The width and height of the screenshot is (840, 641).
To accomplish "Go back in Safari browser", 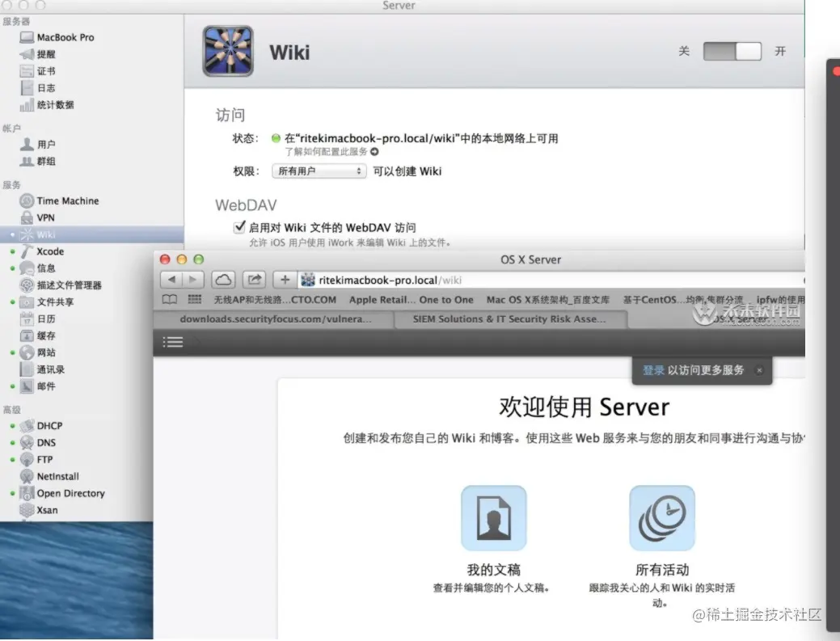I will 171,280.
